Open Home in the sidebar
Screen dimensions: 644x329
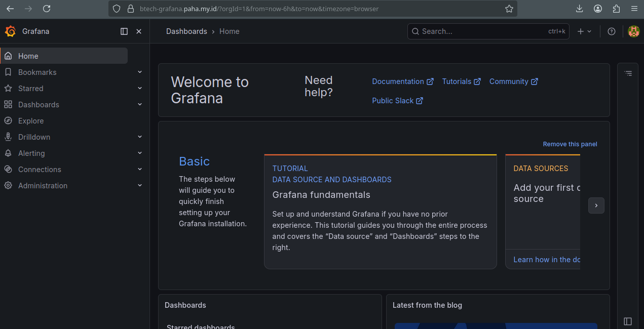[64, 56]
